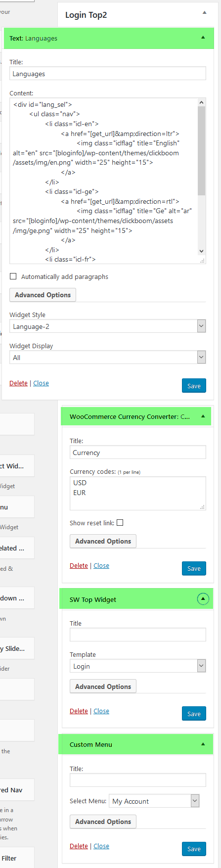Delete the SW Top Widget
Screen dimensions: 221x868
(79, 711)
